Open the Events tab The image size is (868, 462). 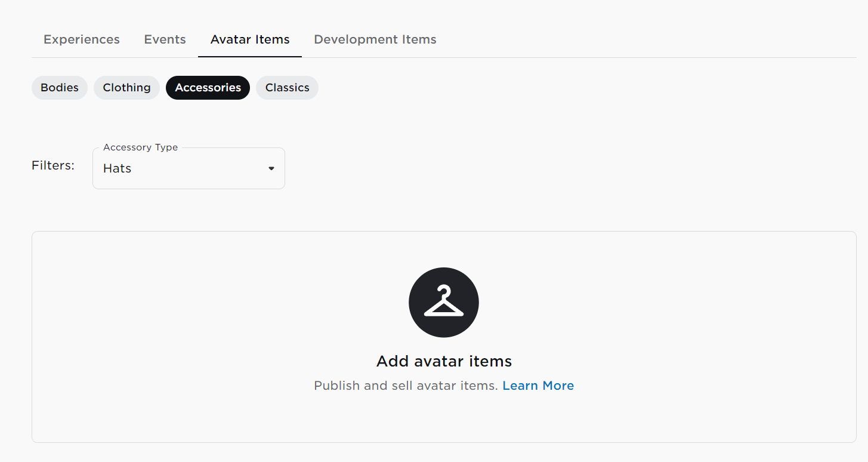tap(165, 39)
